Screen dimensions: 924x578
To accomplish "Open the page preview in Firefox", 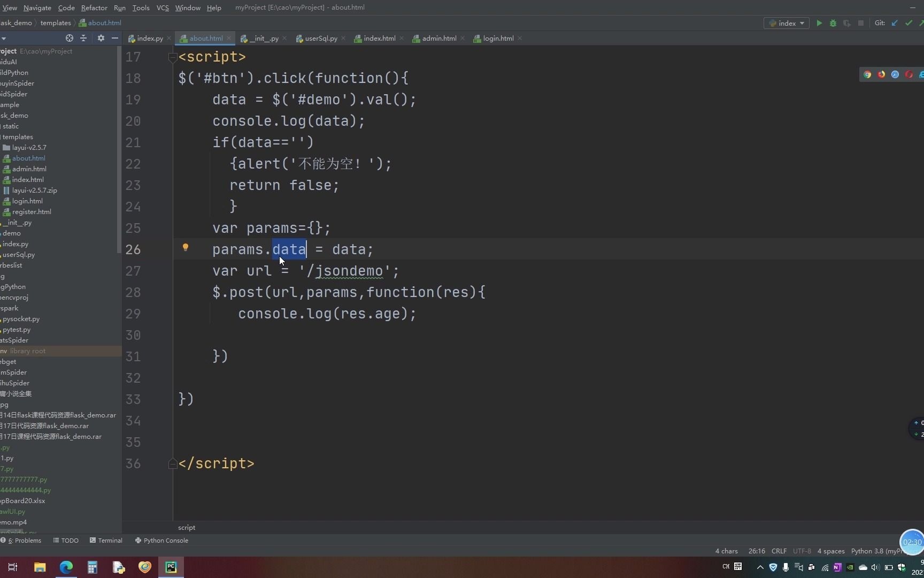I will (881, 74).
